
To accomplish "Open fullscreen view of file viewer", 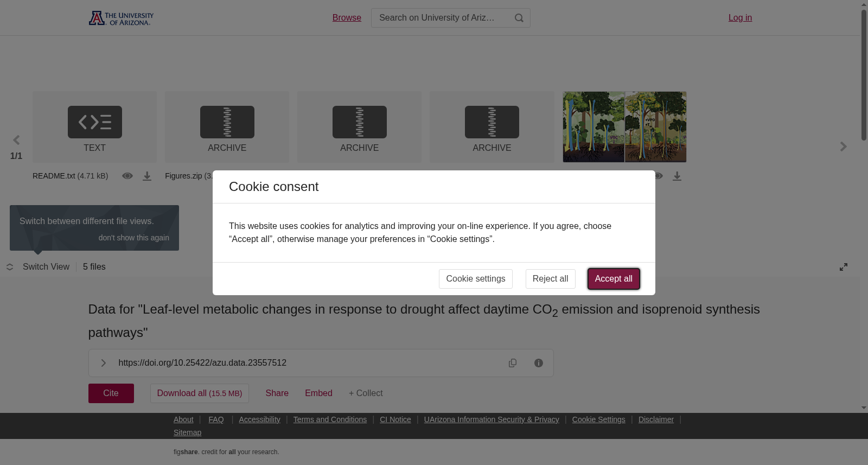I will [844, 267].
